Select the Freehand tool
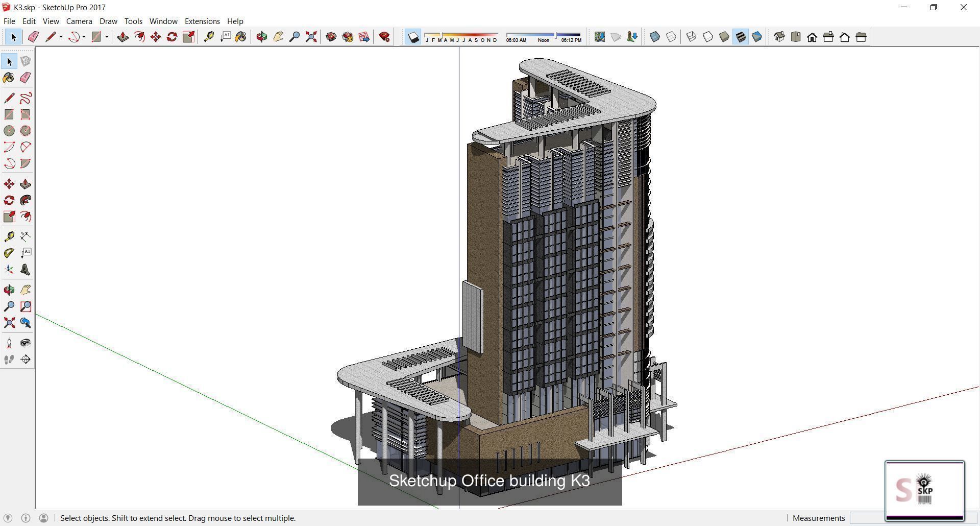The image size is (980, 526). point(26,98)
